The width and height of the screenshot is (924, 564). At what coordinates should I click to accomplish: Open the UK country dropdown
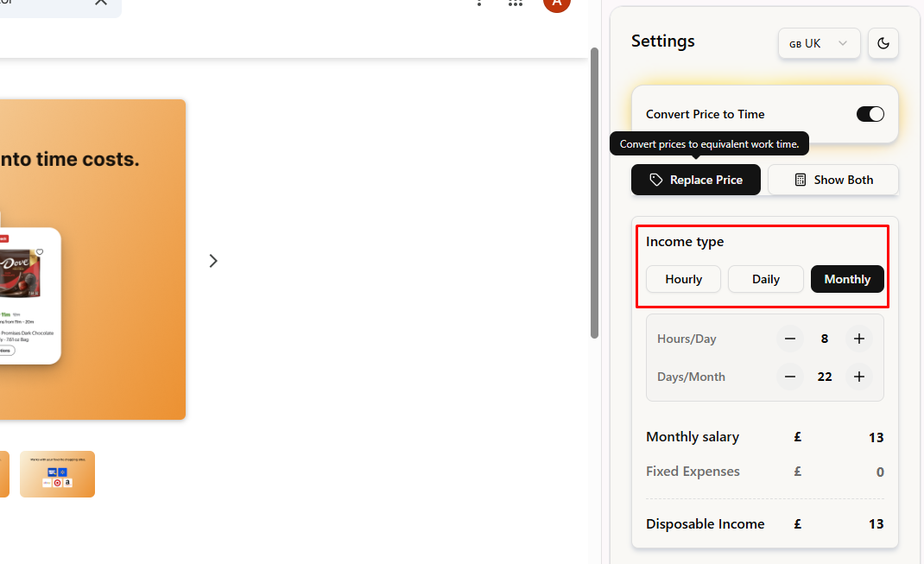(819, 43)
